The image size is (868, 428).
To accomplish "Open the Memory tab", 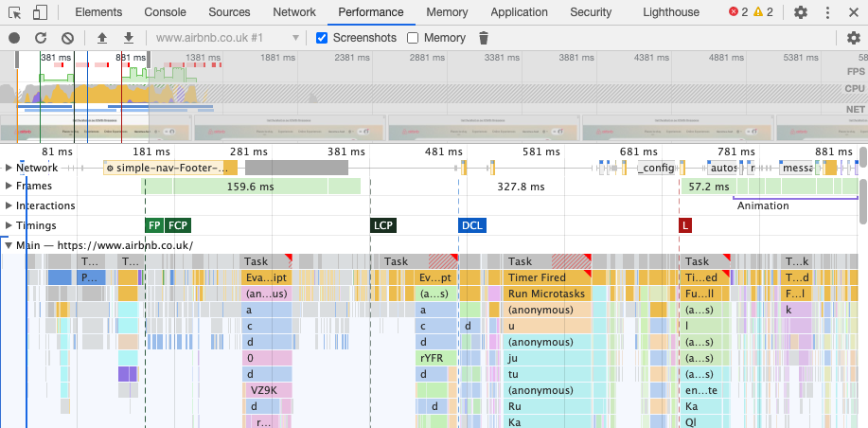I will tap(448, 12).
